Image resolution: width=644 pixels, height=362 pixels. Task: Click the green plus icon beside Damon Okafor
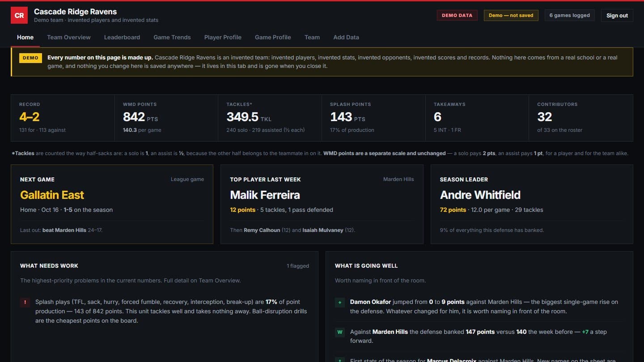(x=340, y=303)
